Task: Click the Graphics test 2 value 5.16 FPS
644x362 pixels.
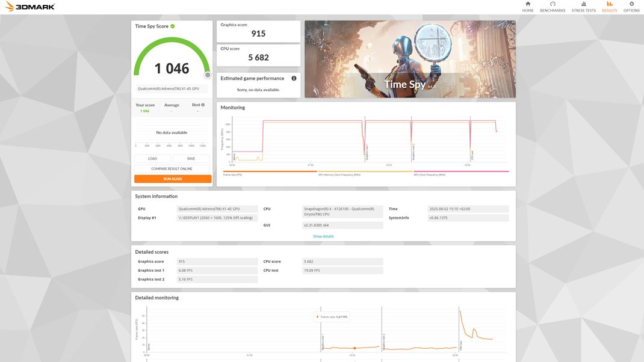Action: point(217,280)
